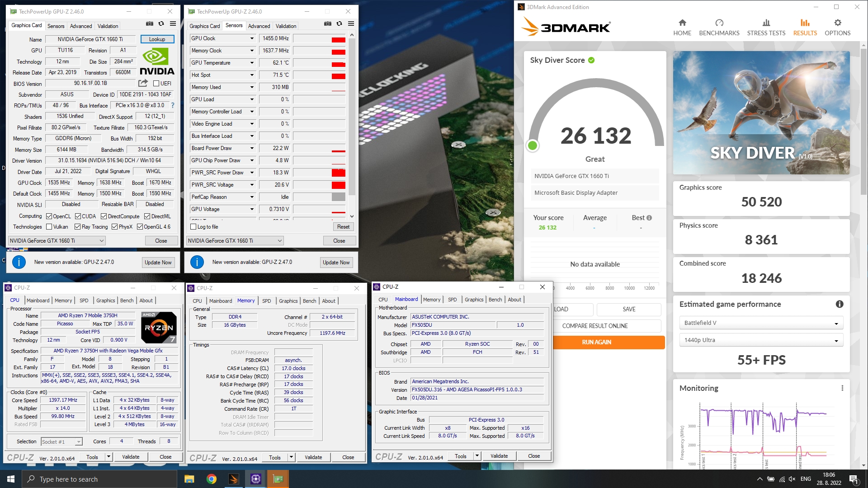The height and width of the screenshot is (488, 868).
Task: Expand the GPU Temperature sensor dropdown
Action: tap(252, 63)
